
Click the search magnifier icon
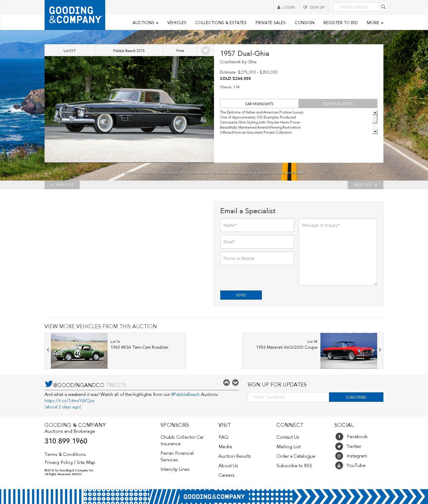pos(383,7)
